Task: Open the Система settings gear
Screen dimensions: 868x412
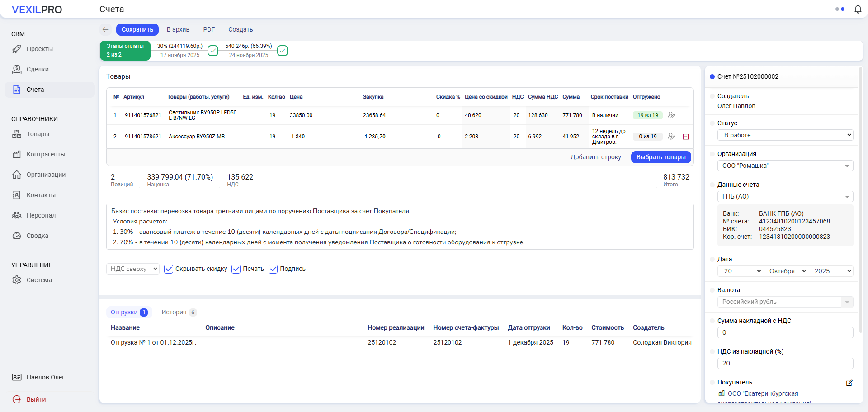Action: click(x=17, y=280)
